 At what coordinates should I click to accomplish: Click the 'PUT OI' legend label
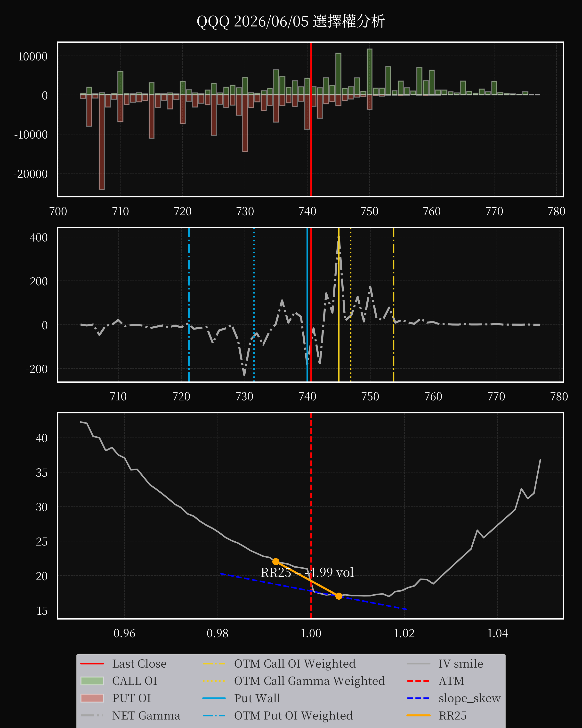(x=131, y=698)
